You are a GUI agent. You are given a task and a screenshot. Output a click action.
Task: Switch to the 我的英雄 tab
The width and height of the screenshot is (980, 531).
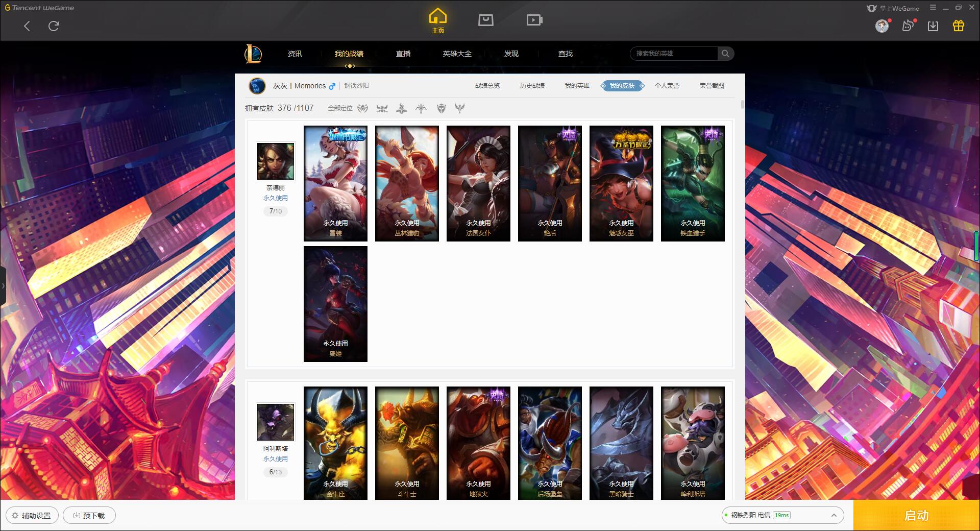tap(577, 86)
